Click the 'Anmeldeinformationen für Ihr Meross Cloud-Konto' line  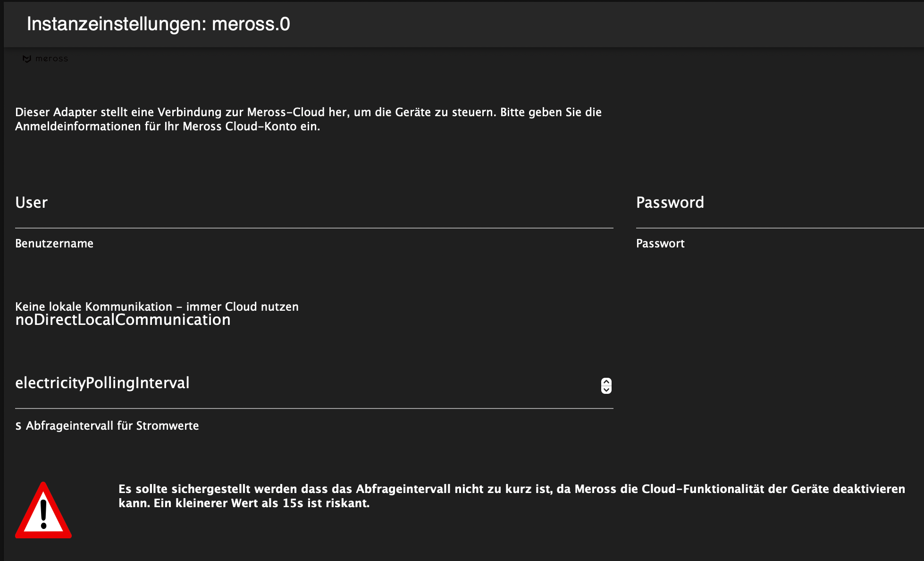click(168, 127)
